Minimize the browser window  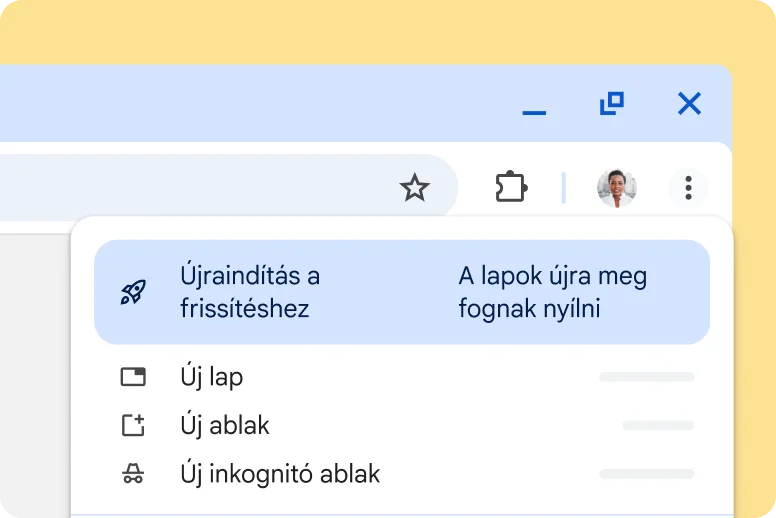(x=534, y=105)
